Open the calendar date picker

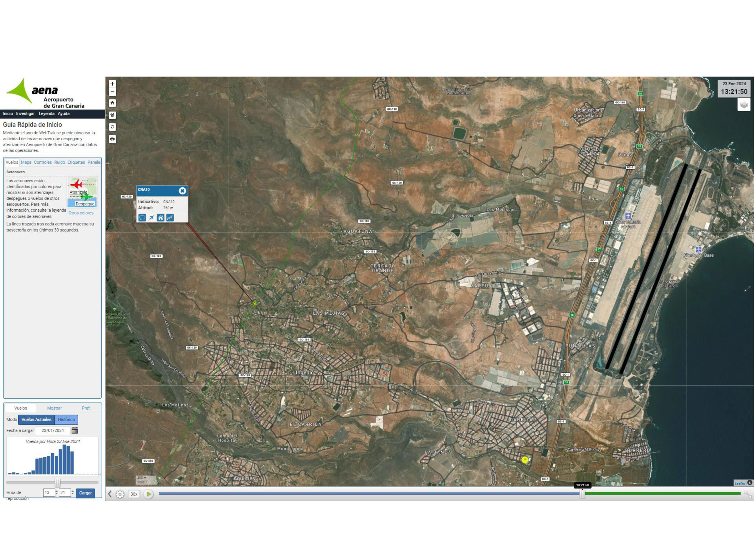75,431
